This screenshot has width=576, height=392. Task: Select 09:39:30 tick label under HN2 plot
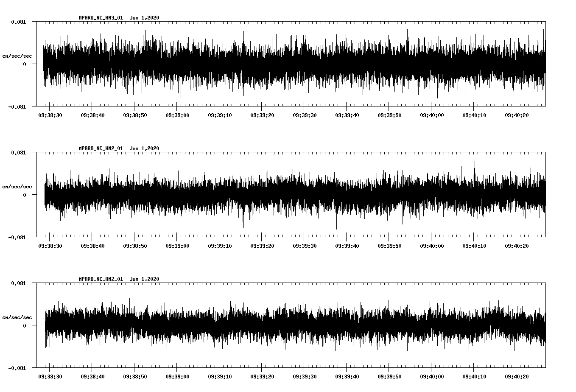(305, 246)
